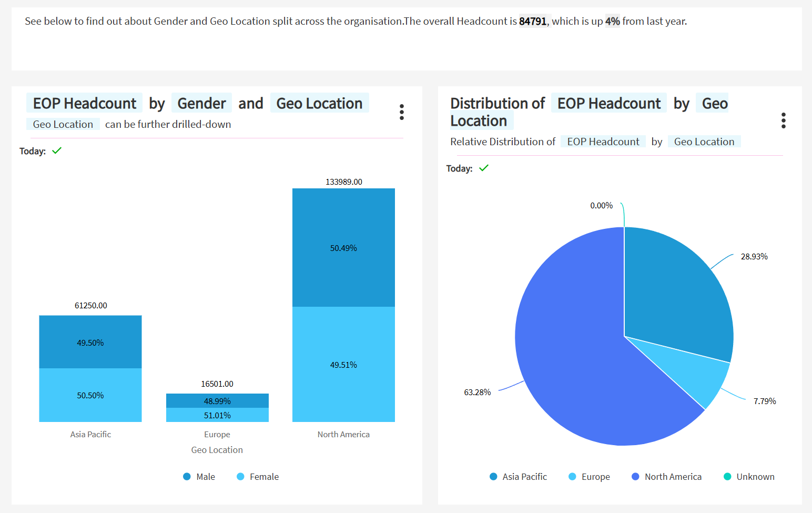The height and width of the screenshot is (513, 812).
Task: Click the 133989.00 total label
Action: (344, 182)
